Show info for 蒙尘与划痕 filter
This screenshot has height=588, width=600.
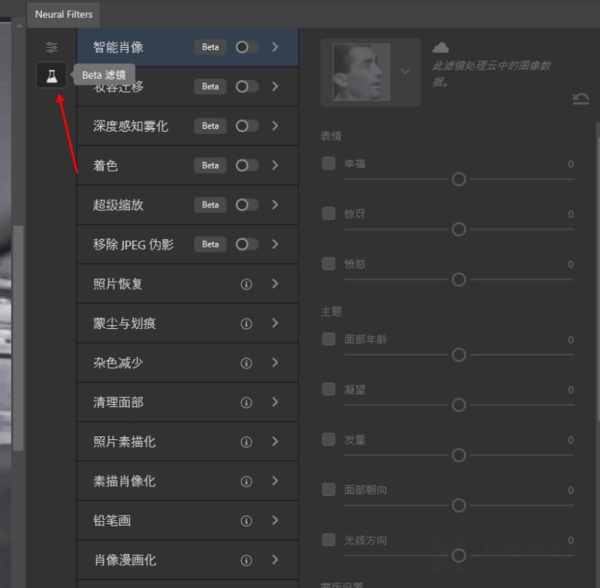[x=246, y=324]
